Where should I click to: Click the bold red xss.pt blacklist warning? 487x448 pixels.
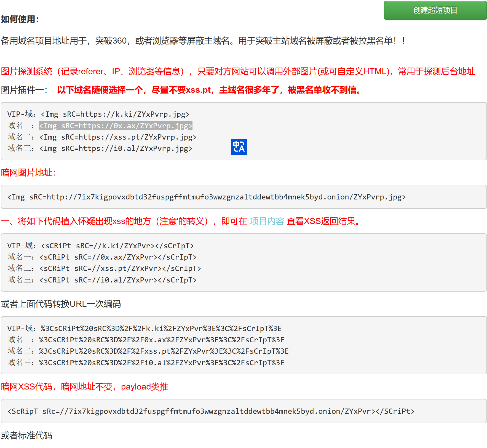tap(210, 90)
